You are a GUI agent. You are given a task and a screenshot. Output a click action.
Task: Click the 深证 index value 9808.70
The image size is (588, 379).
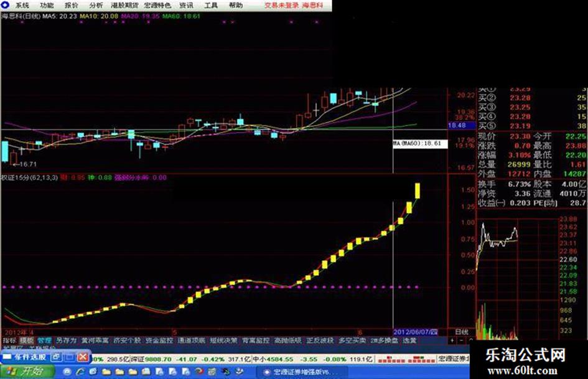(158, 359)
